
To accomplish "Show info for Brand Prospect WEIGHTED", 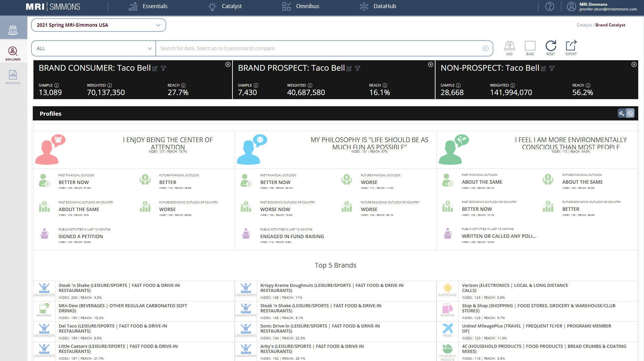I will (x=310, y=85).
